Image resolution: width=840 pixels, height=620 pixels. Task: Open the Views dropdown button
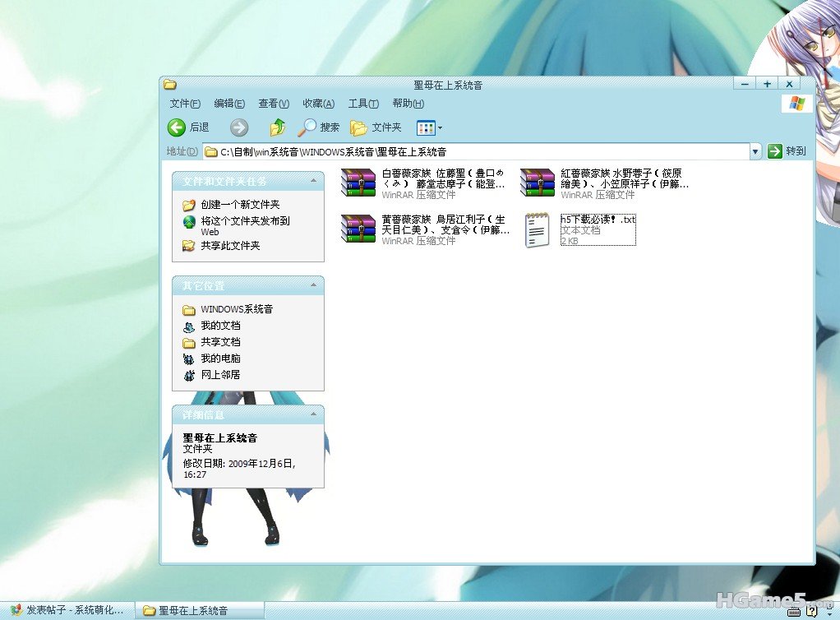click(x=430, y=127)
